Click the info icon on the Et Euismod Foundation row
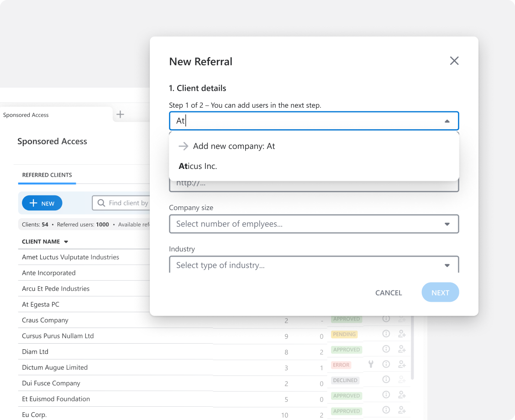515x420 pixels. click(386, 394)
